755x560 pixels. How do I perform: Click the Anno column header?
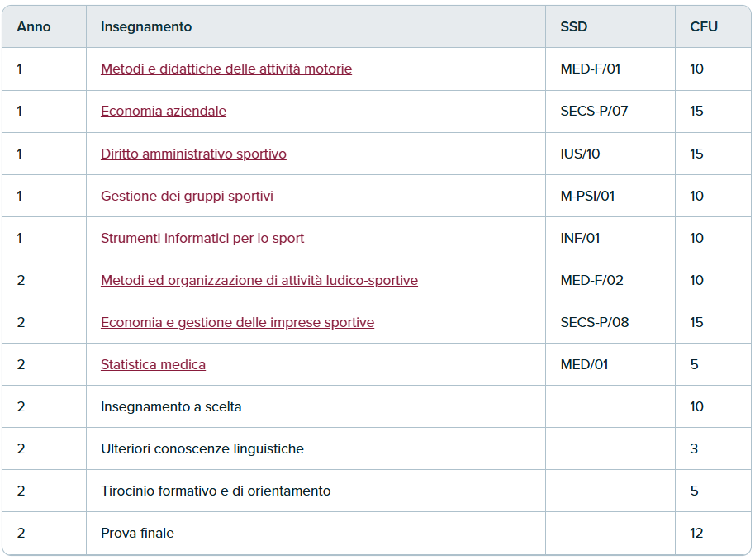point(34,26)
